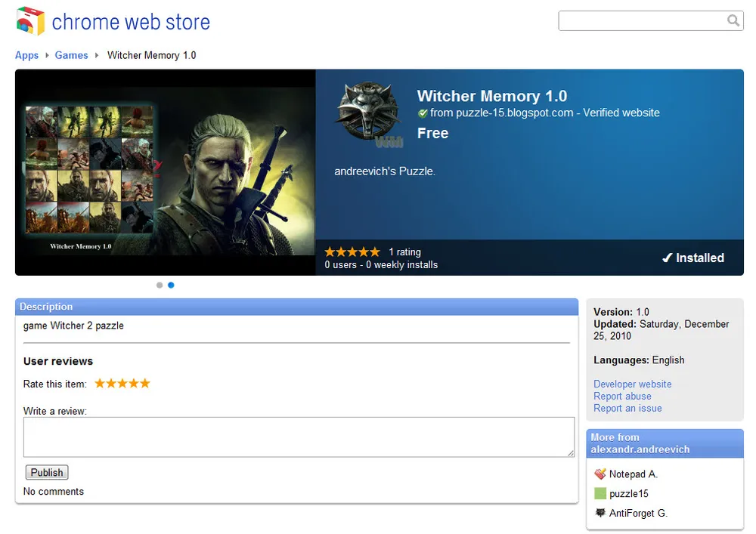Click 'game Witcher 2 pazzle' description text
Image resolution: width=756 pixels, height=534 pixels.
coord(73,326)
